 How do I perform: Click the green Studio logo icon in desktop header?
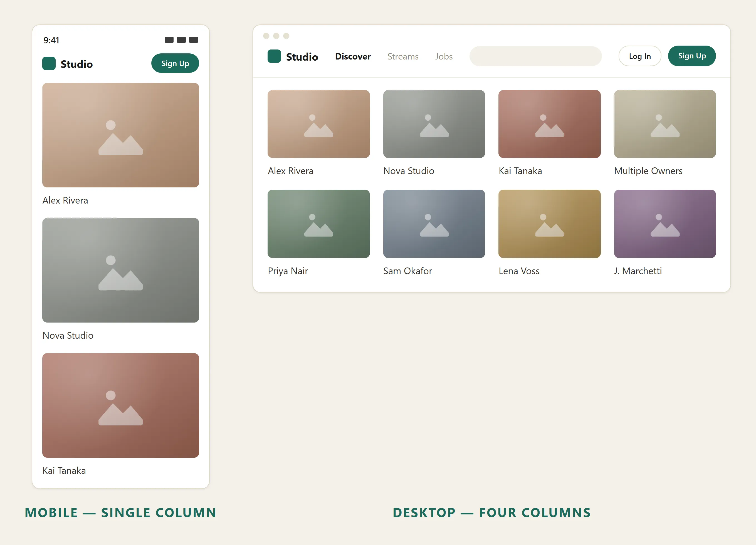pyautogui.click(x=274, y=56)
